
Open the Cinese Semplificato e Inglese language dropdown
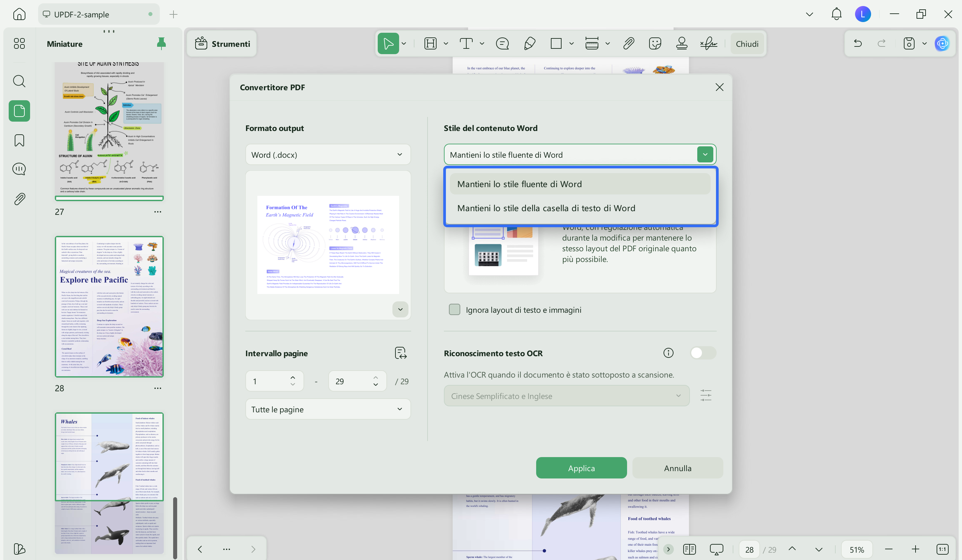[567, 396]
